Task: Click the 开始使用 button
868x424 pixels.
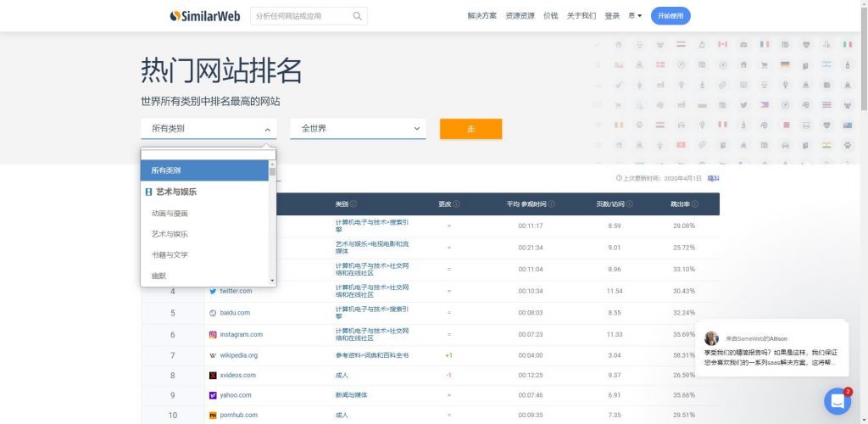Action: pyautogui.click(x=670, y=16)
